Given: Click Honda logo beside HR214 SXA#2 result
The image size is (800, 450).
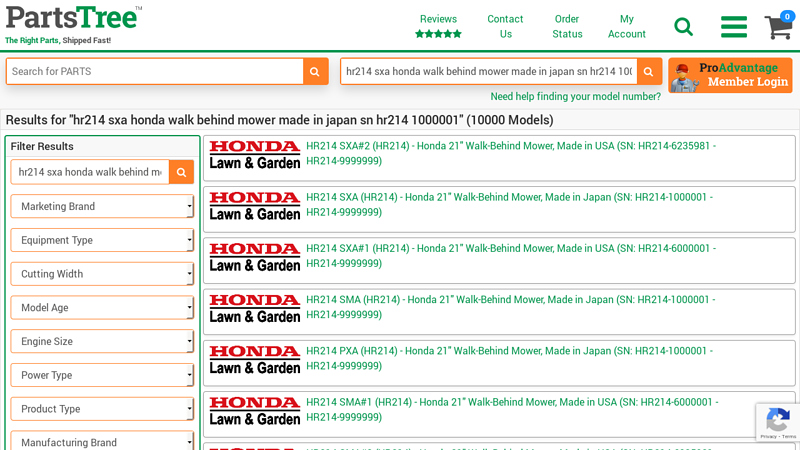Looking at the screenshot, I should pos(255,155).
